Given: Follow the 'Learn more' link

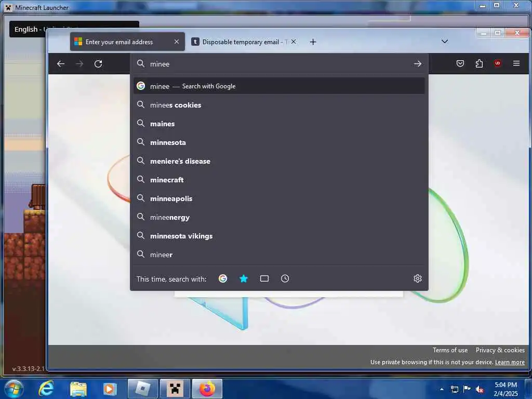Looking at the screenshot, I should 510,362.
